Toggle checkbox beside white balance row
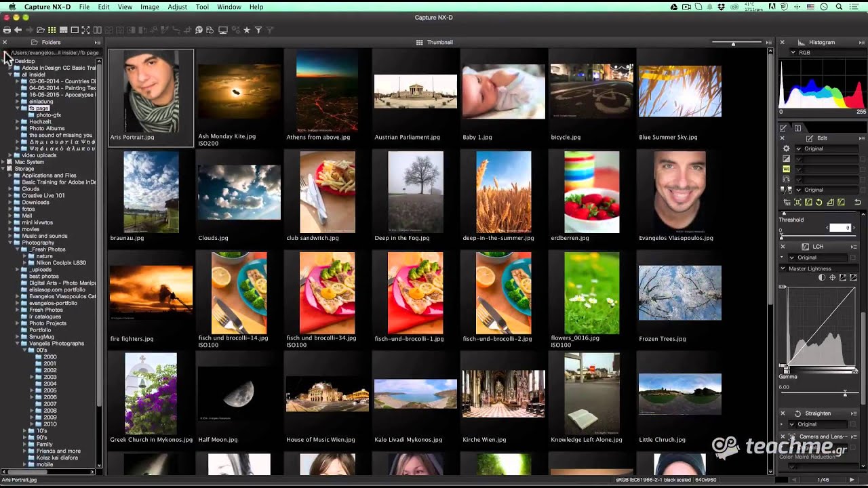 (x=863, y=169)
